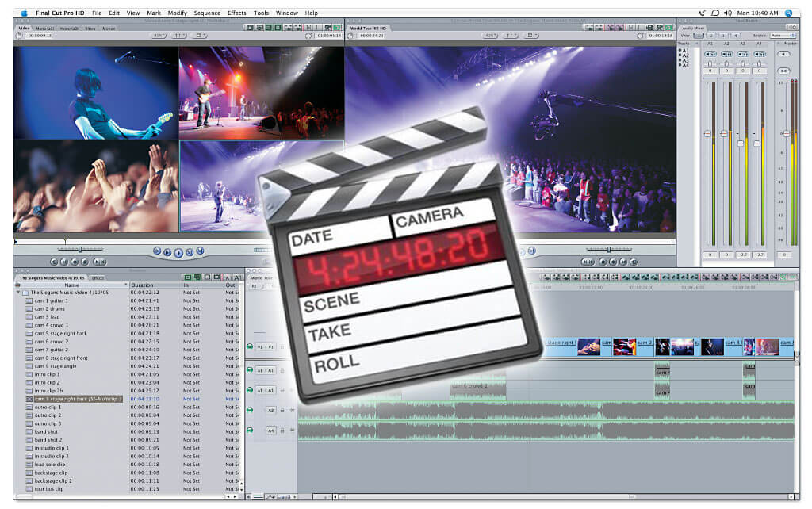Click the Mark Clip button in the Canvas
The width and height of the screenshot is (812, 509).
[x=623, y=262]
